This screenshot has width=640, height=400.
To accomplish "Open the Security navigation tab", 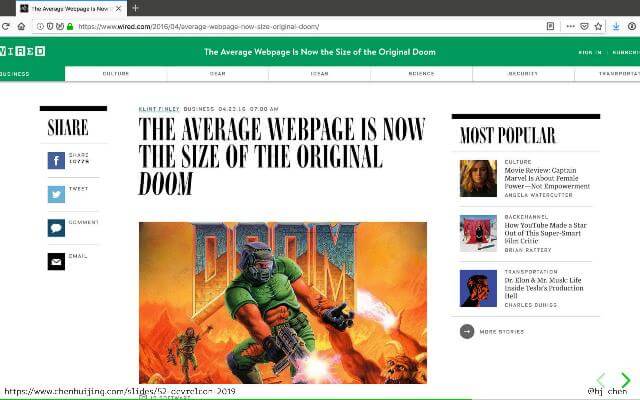I will click(x=523, y=74).
